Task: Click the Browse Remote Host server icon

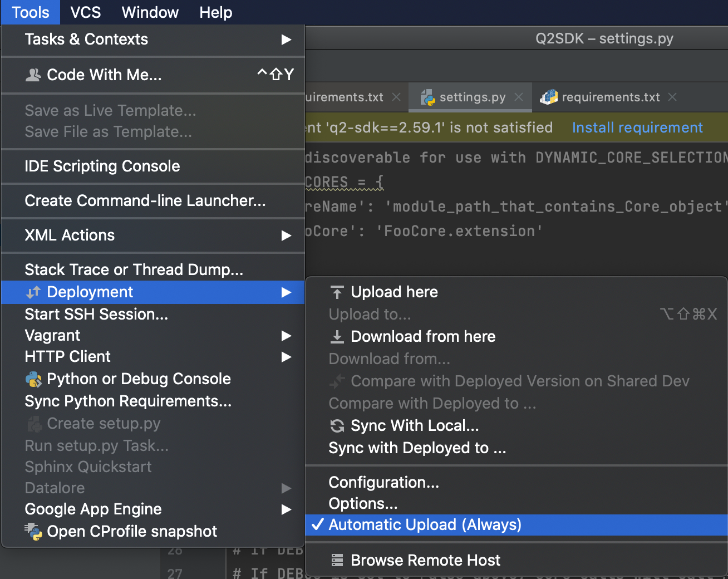Action: tap(337, 560)
